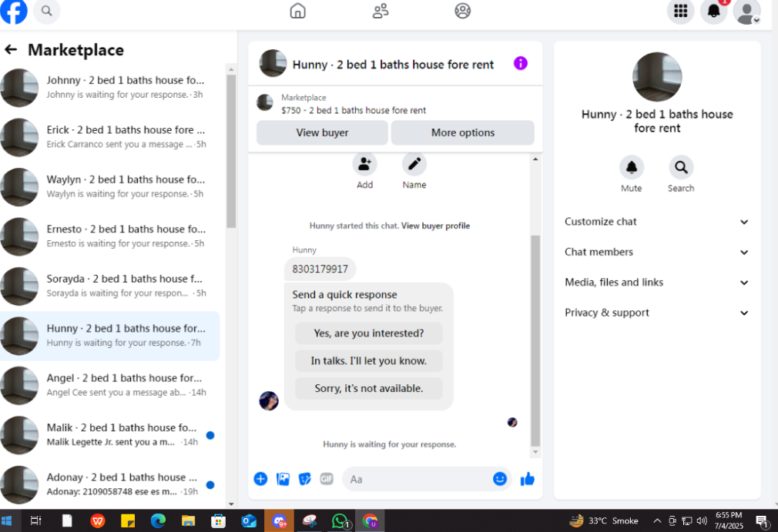778x532 pixels.
Task: Click the Facebook logo
Action: (x=13, y=11)
